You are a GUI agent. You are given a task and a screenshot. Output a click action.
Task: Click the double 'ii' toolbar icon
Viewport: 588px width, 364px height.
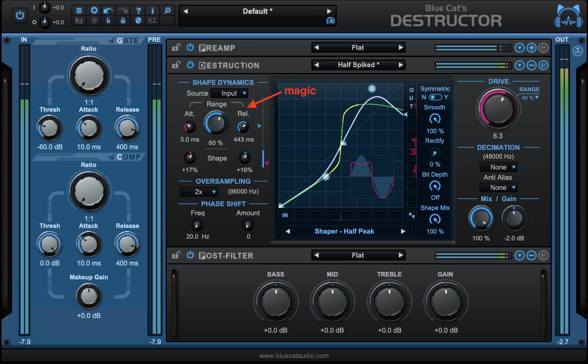108,21
